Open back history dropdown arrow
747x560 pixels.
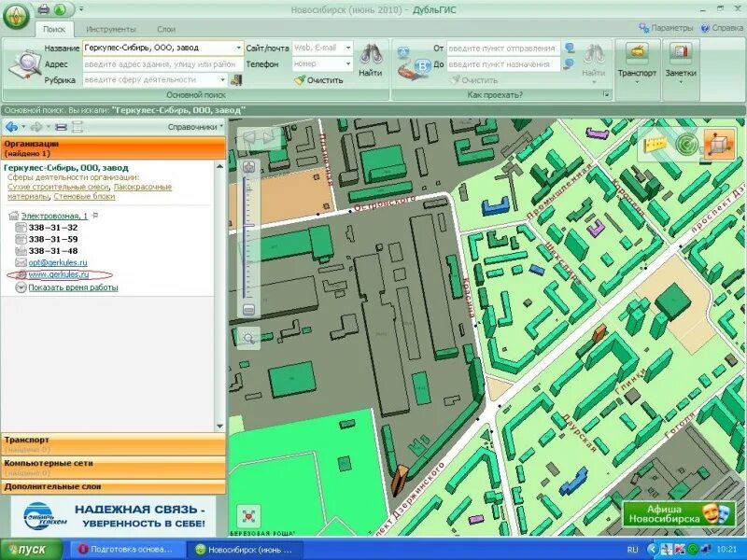(x=23, y=127)
